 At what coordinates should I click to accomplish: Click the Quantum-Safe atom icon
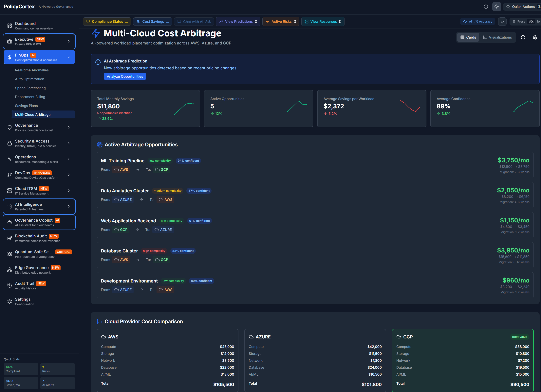pyautogui.click(x=9, y=254)
